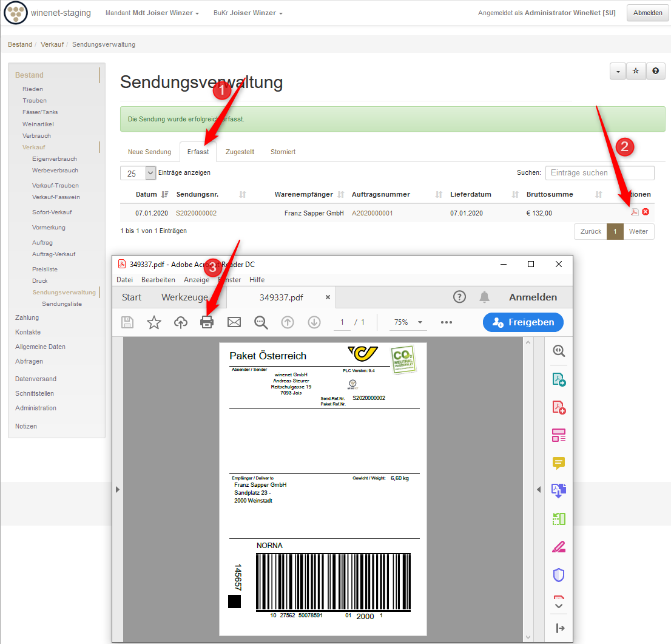This screenshot has height=644, width=671.
Task: Open the PDF icon in the shipment row
Action: (635, 212)
